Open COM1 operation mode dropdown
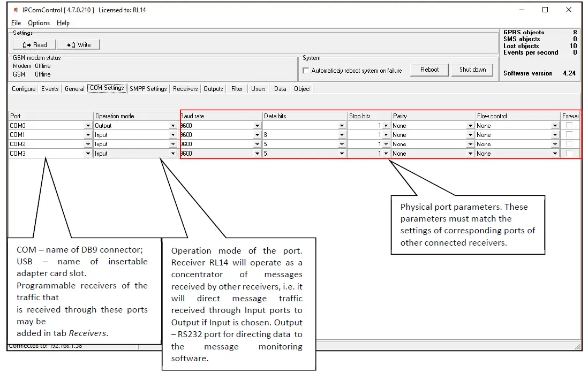Screen dimensions: 588x381 tap(172, 135)
